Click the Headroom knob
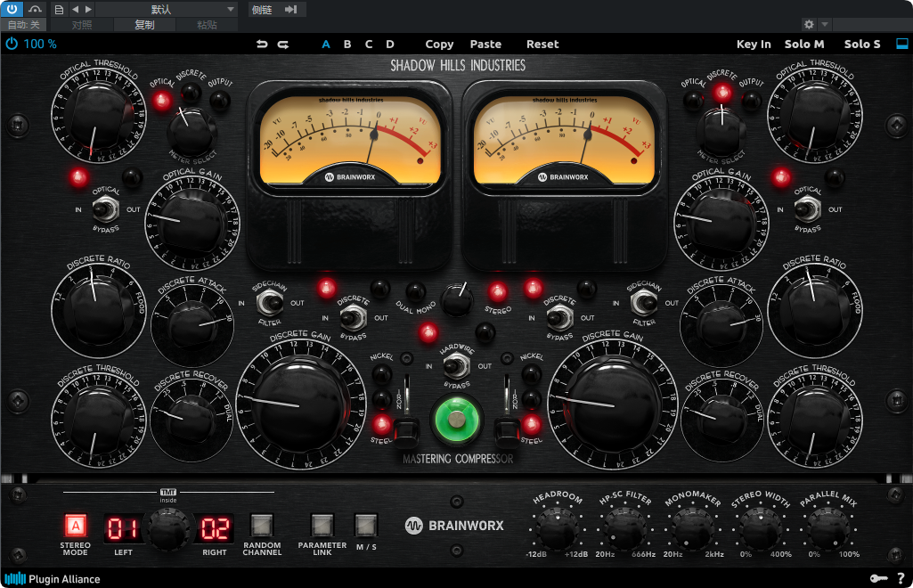Screen dimensions: 913x588 (558, 528)
